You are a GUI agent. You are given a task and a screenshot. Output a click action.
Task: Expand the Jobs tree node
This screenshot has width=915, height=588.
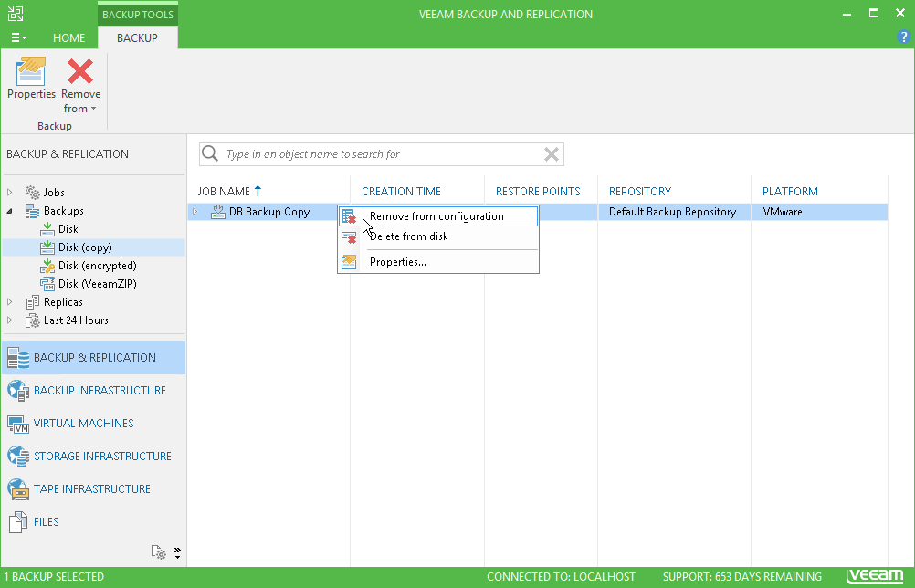point(10,192)
